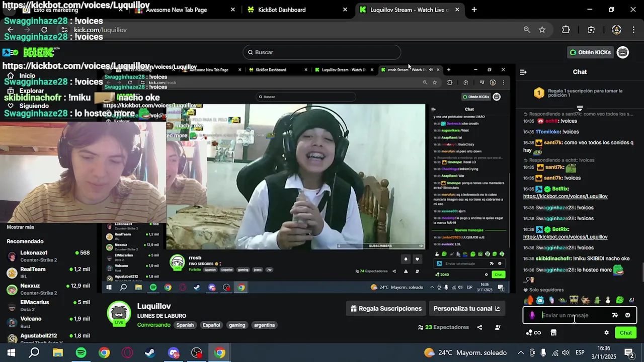
Task: Focus the Buscar search field
Action: [x=322, y=52]
